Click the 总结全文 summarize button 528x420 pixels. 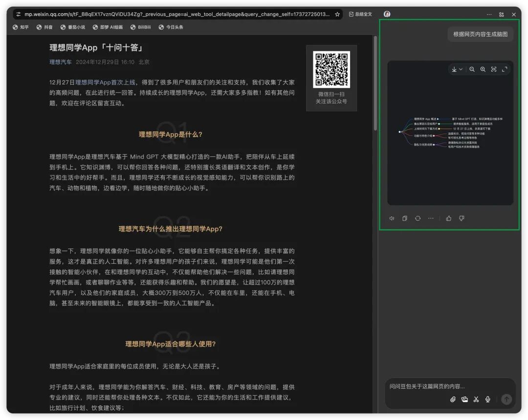click(360, 14)
